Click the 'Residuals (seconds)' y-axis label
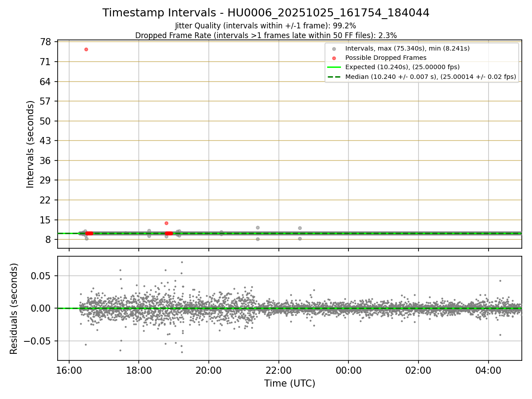The height and width of the screenshot is (399, 532). pyautogui.click(x=14, y=309)
